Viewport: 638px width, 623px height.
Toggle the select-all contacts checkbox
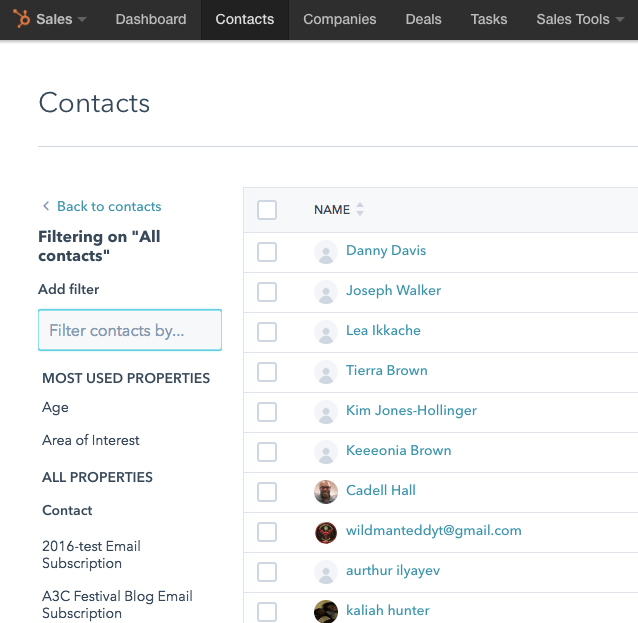267,210
